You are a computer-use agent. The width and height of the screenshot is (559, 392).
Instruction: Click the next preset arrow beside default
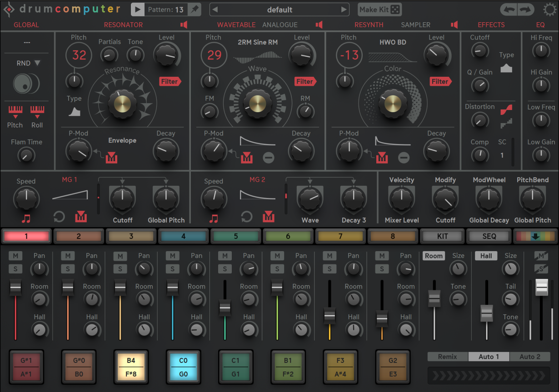pos(344,9)
